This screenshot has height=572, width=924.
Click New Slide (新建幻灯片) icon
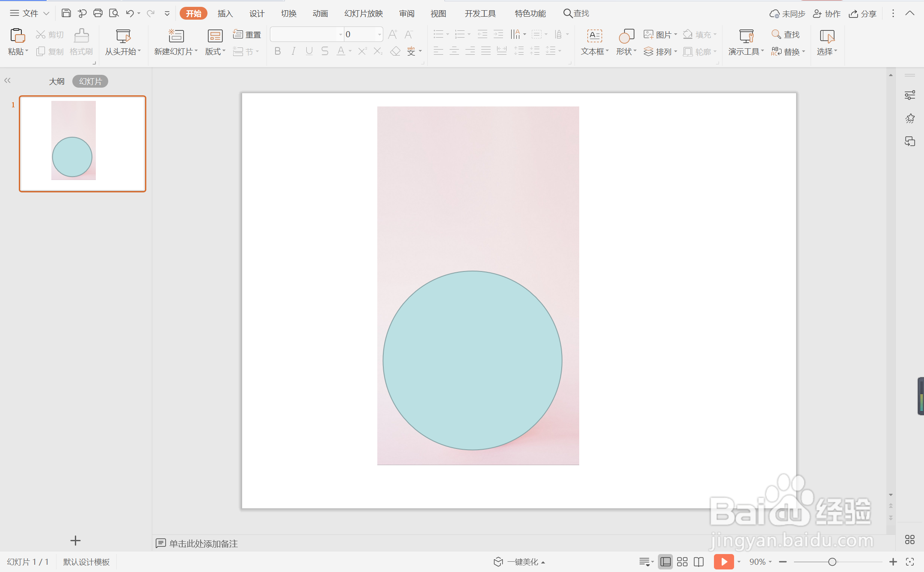(x=176, y=36)
